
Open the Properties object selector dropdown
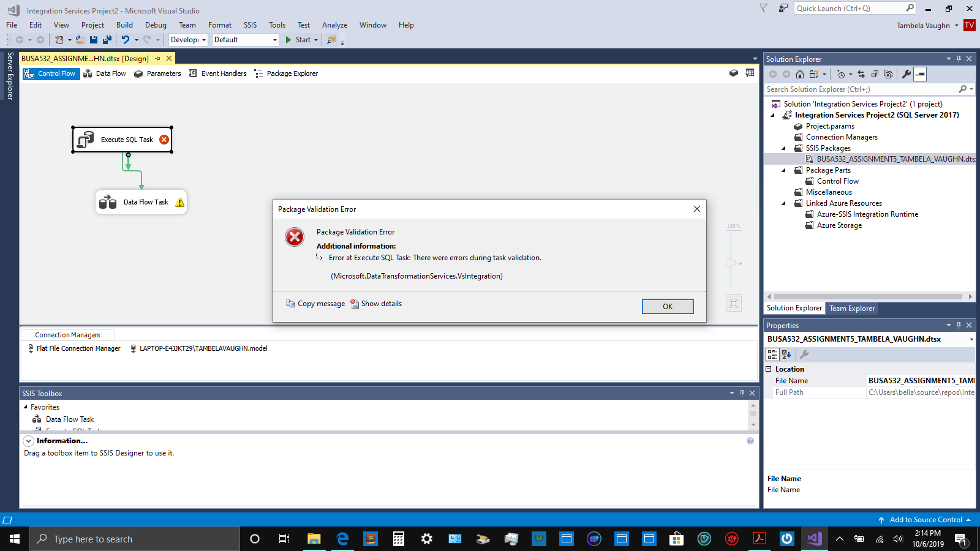[971, 339]
